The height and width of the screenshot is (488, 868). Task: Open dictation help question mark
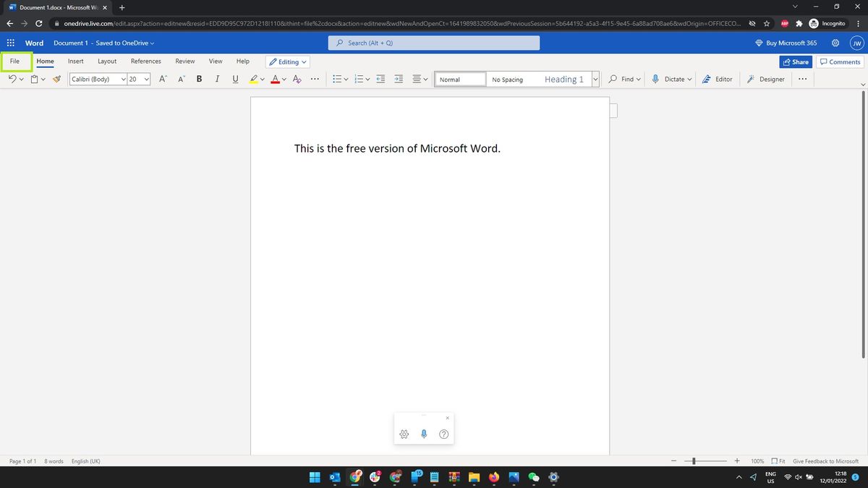[x=444, y=434]
